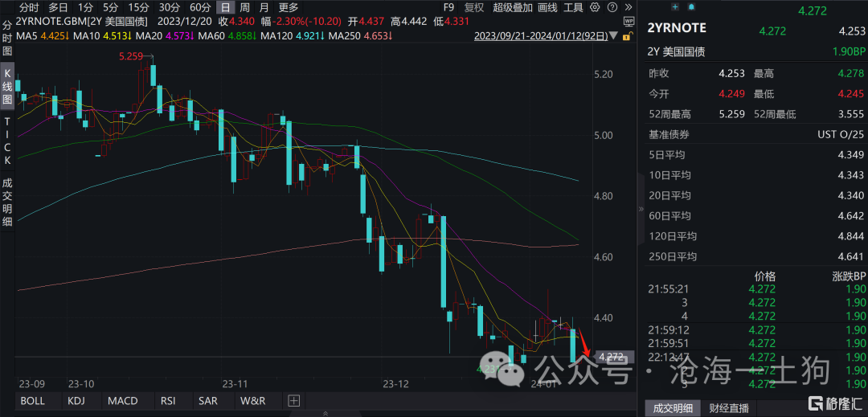The image size is (868, 417).
Task: Open 财经直播 tab at bottom right
Action: (730, 408)
